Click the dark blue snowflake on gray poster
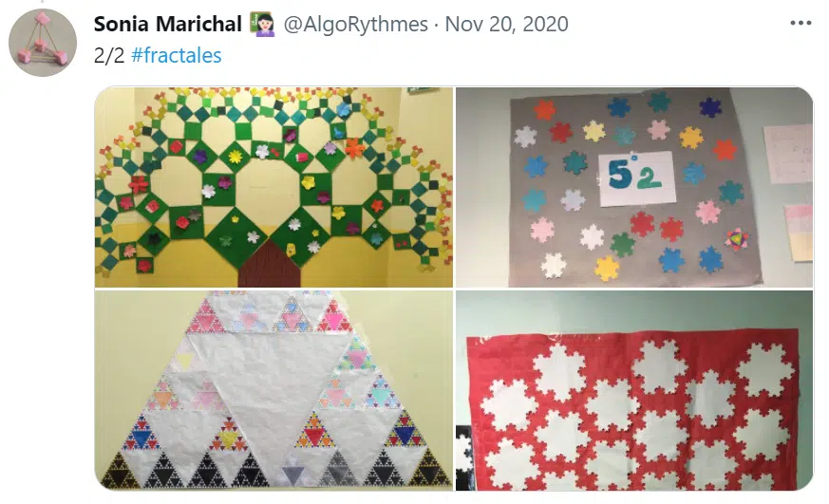Viewport: 829px width, 504px height. 709,107
